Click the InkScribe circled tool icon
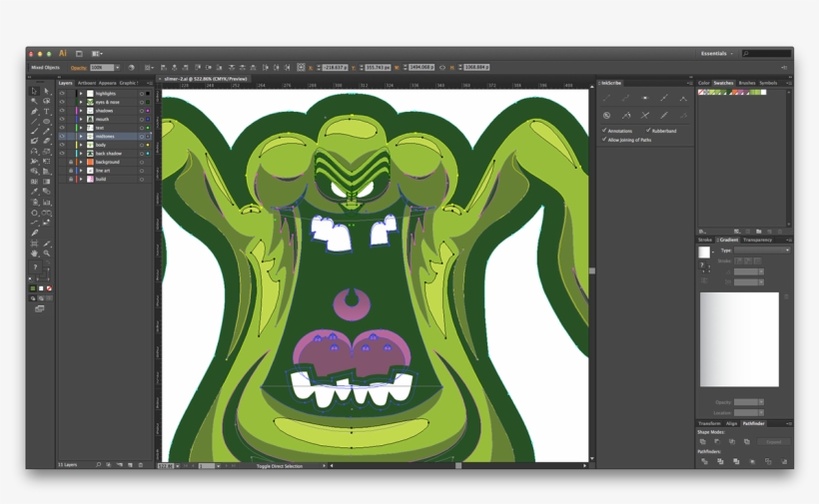Screen dimensions: 819x504 [606, 116]
